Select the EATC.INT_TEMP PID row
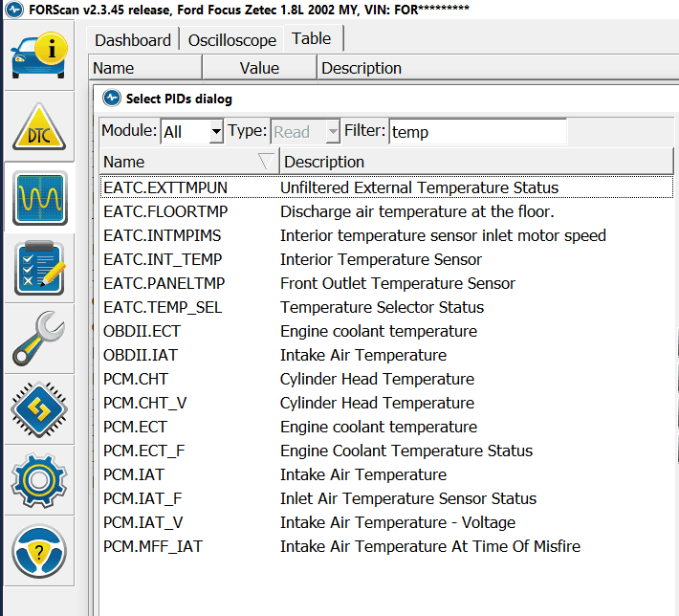This screenshot has width=679, height=616. [386, 259]
